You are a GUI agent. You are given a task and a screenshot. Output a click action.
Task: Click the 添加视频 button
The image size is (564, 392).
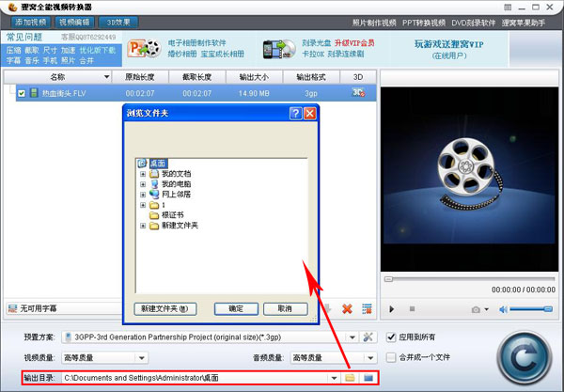tap(31, 23)
